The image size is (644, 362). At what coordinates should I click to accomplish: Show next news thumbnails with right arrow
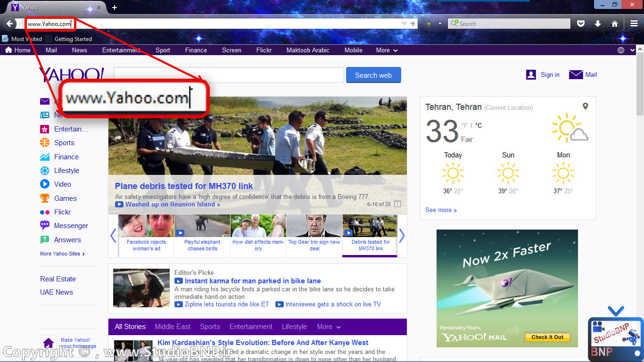tap(402, 235)
